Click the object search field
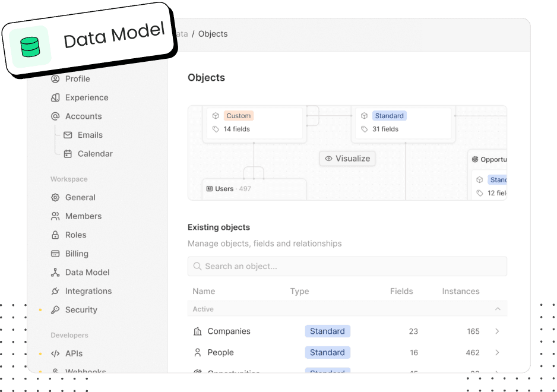 (x=347, y=266)
